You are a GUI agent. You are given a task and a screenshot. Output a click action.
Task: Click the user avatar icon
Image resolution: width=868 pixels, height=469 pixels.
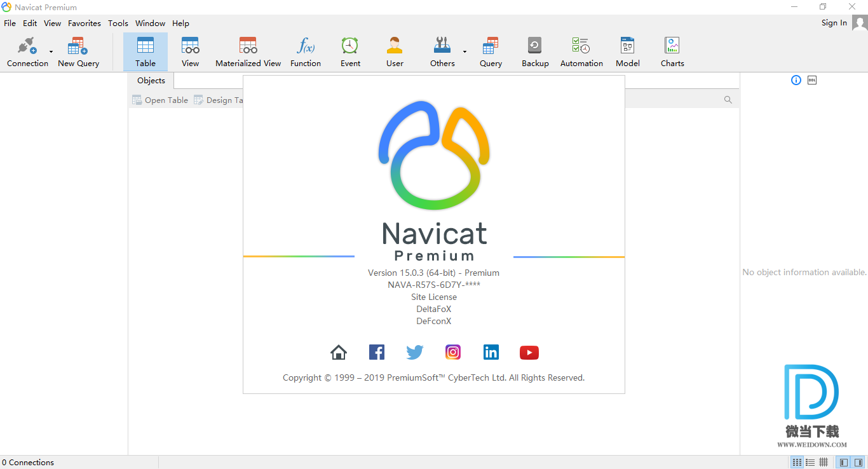point(860,24)
